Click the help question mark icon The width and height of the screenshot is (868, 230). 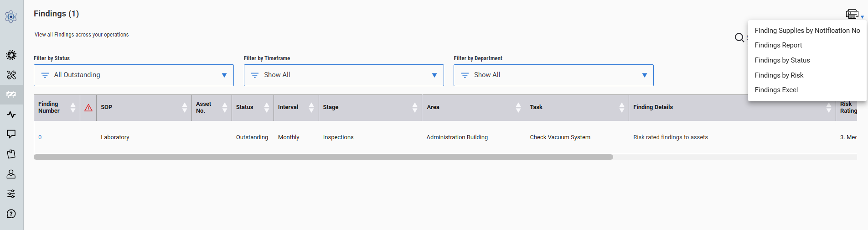[11, 214]
